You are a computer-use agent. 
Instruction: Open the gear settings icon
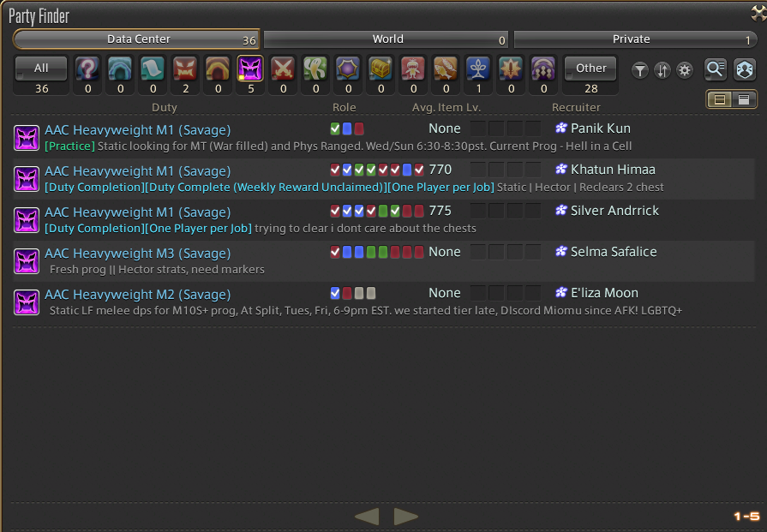tap(685, 71)
